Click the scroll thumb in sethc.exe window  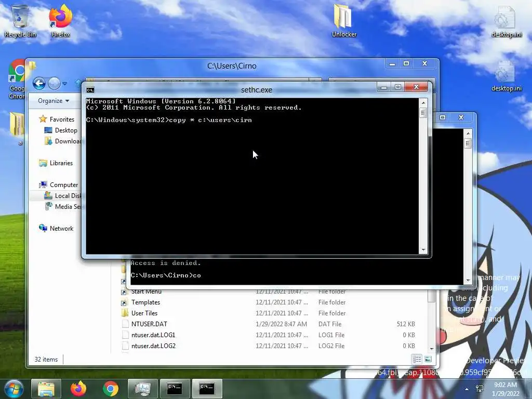423,112
